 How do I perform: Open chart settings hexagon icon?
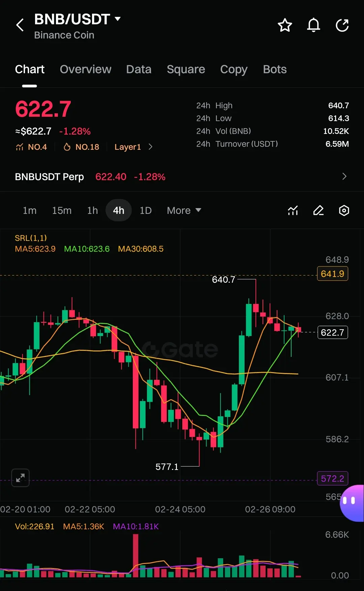(344, 210)
